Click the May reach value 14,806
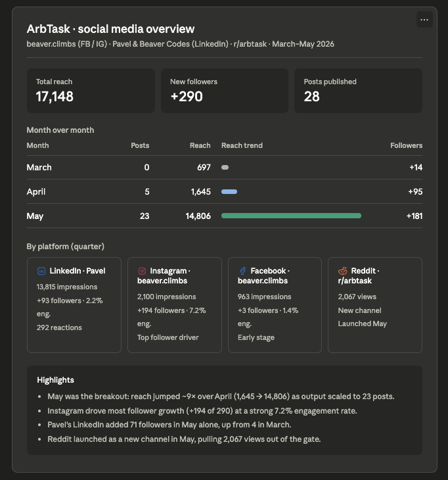 click(198, 216)
